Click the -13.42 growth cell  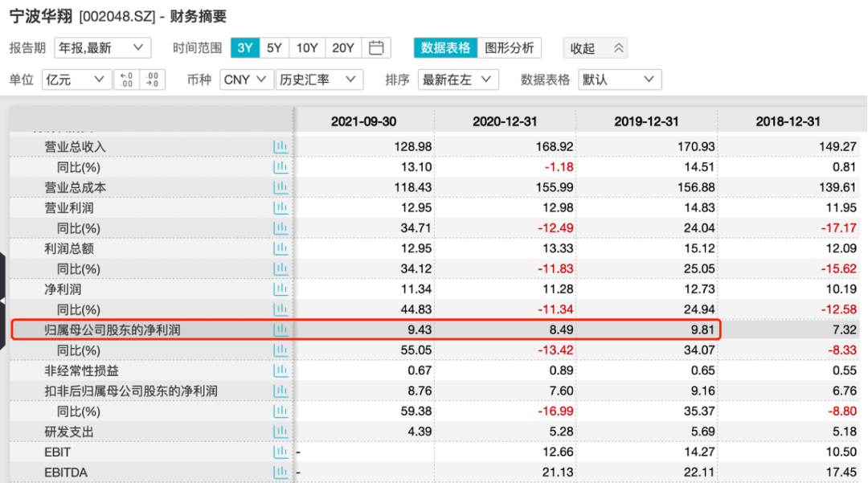pyautogui.click(x=555, y=350)
